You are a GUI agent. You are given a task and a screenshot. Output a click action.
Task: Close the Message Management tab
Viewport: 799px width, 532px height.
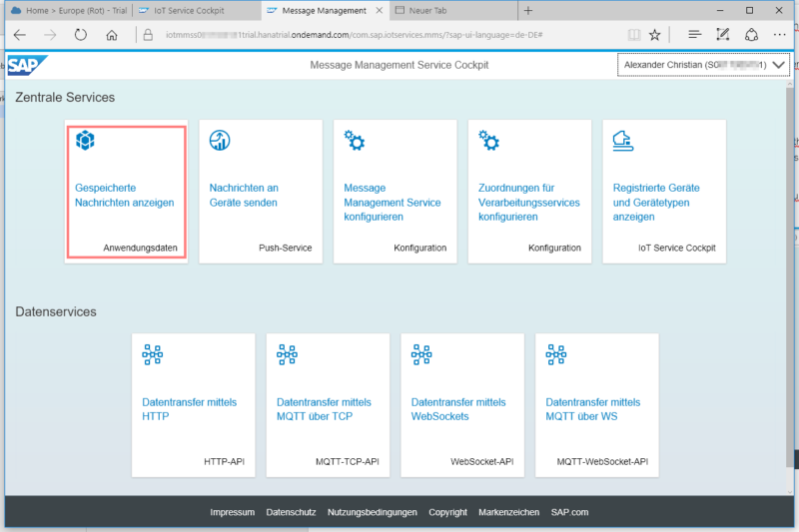point(380,11)
